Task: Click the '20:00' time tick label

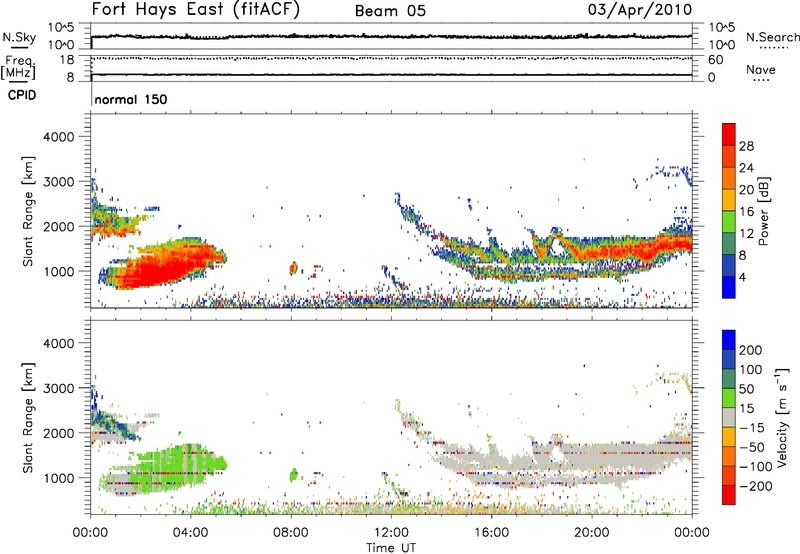Action: (x=592, y=533)
